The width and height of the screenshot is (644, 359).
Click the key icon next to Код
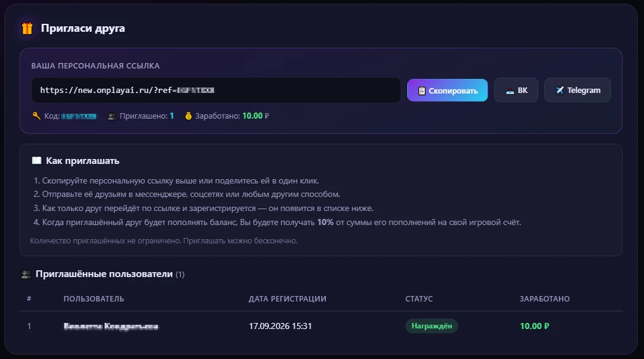click(37, 116)
